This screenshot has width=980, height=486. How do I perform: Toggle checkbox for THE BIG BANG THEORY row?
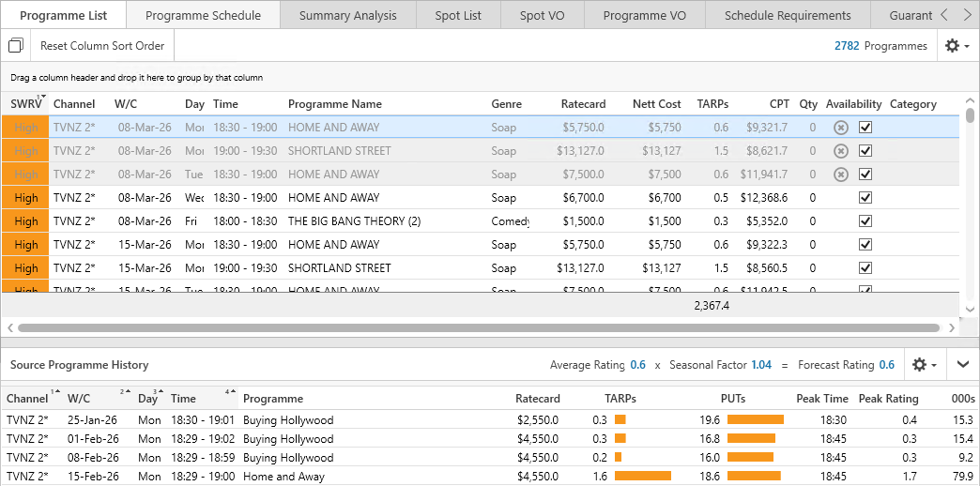865,221
